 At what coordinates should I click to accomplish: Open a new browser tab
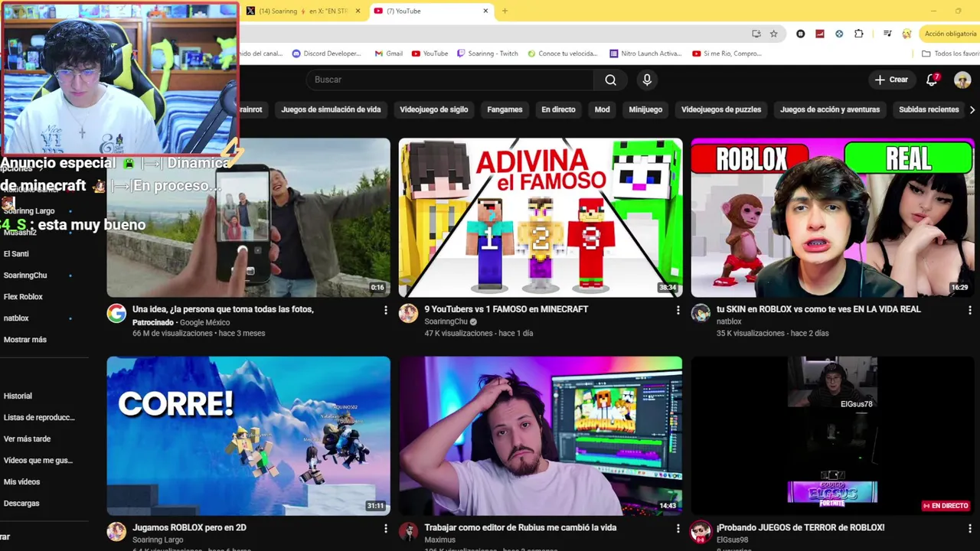[x=505, y=11]
